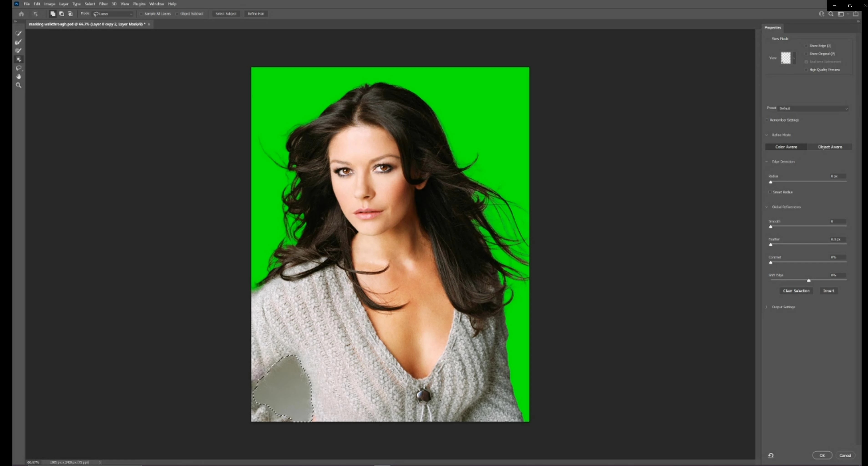Select the Quick Selection tool

pos(18,33)
